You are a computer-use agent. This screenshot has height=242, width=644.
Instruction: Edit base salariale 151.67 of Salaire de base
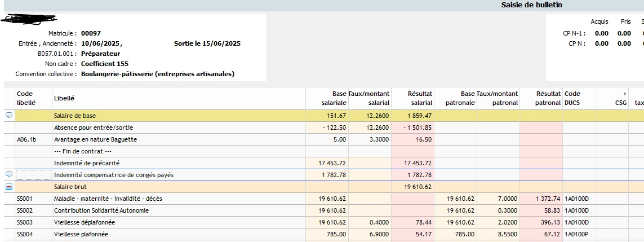327,116
